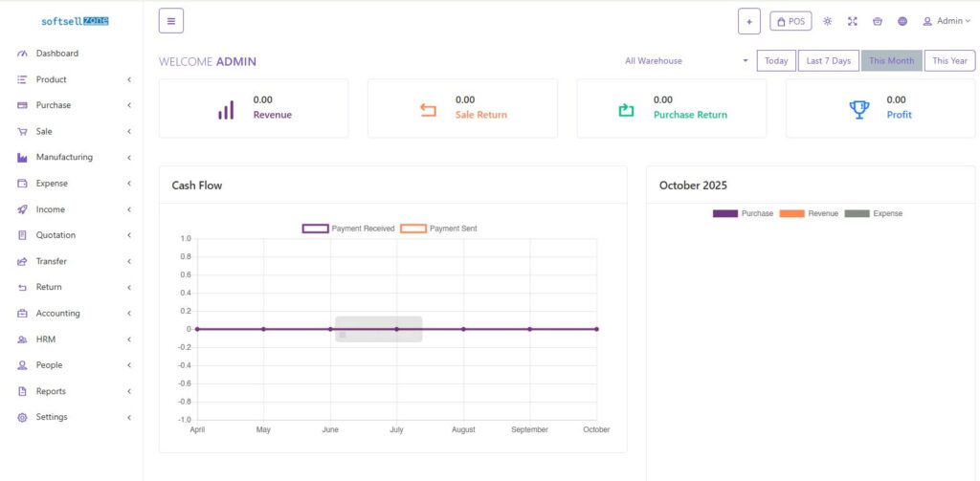Open the All Warehouse dropdown
This screenshot has height=481, width=980.
[686, 61]
